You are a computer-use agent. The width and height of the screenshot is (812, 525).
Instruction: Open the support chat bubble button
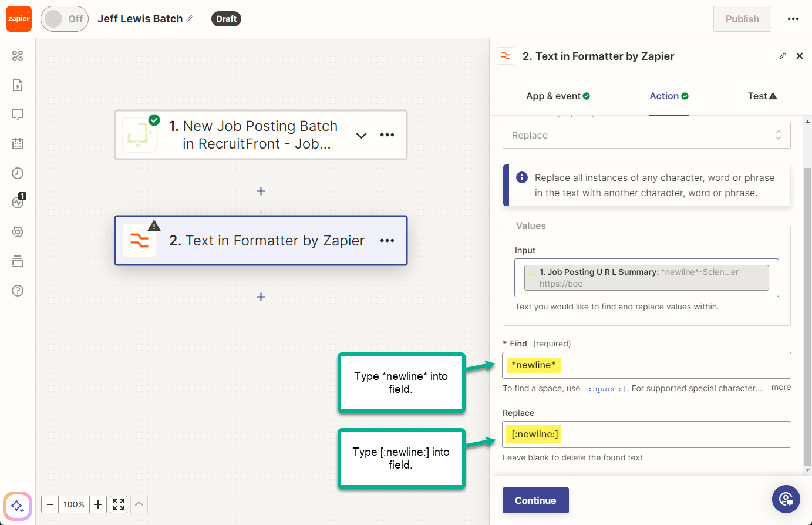pyautogui.click(x=786, y=499)
